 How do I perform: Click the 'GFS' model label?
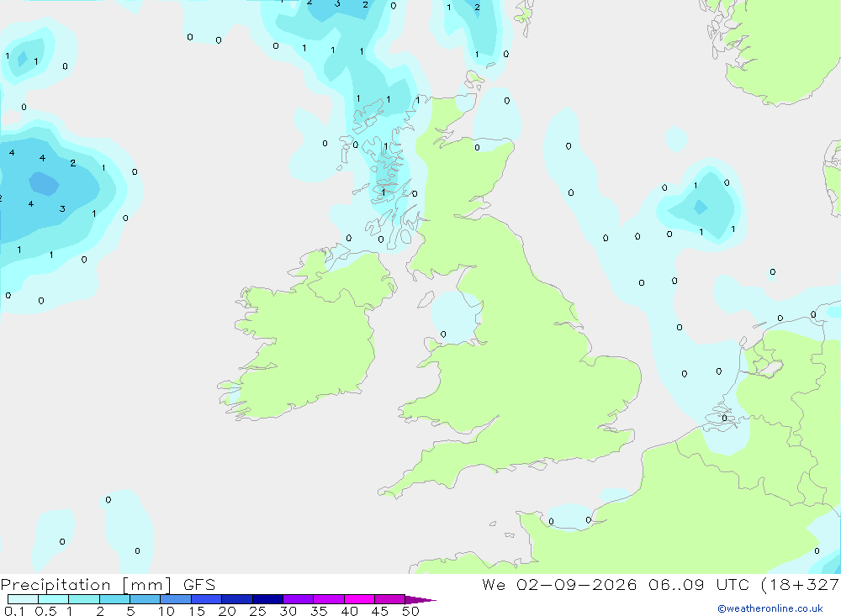point(199,585)
